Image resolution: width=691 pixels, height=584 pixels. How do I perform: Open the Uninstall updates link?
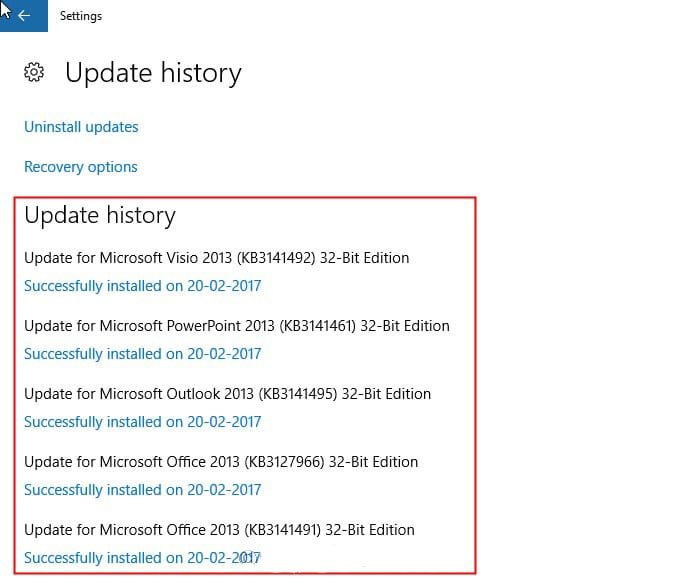point(81,127)
